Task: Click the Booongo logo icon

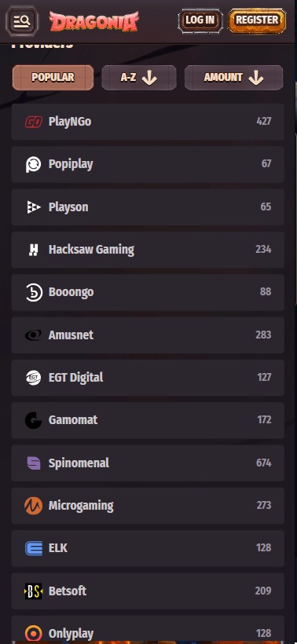Action: (x=33, y=292)
